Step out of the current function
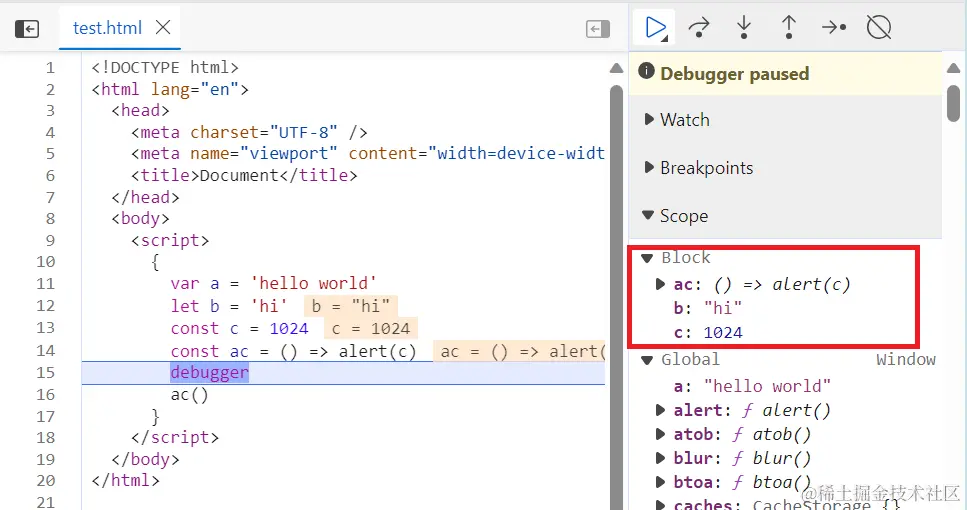The width and height of the screenshot is (967, 510). click(789, 28)
